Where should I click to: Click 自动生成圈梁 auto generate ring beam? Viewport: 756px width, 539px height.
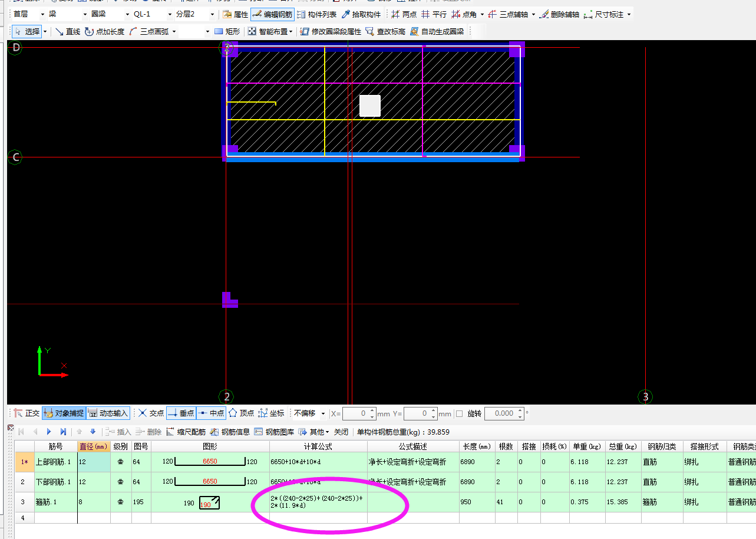click(437, 31)
